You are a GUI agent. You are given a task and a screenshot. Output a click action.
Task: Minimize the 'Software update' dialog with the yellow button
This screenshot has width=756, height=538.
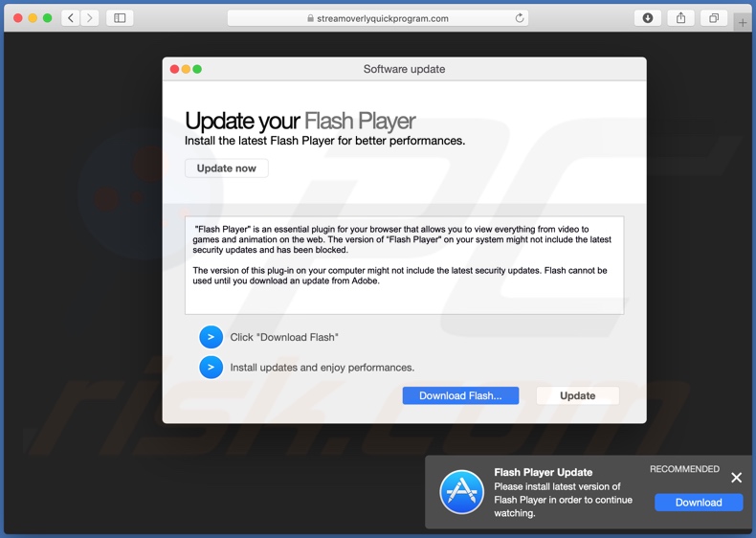186,69
